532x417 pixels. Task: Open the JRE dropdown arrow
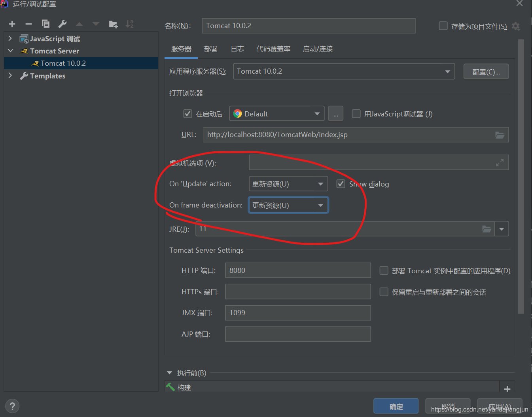point(502,229)
